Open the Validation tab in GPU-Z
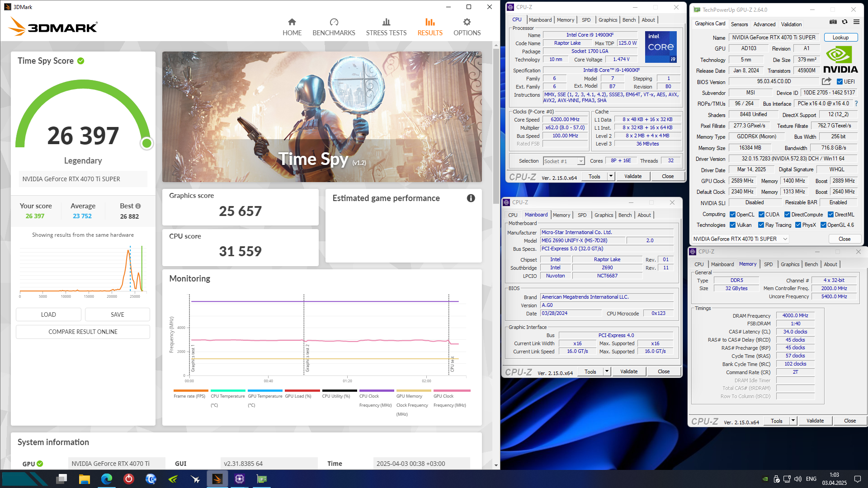Screen dimensions: 868x488 click(x=791, y=24)
